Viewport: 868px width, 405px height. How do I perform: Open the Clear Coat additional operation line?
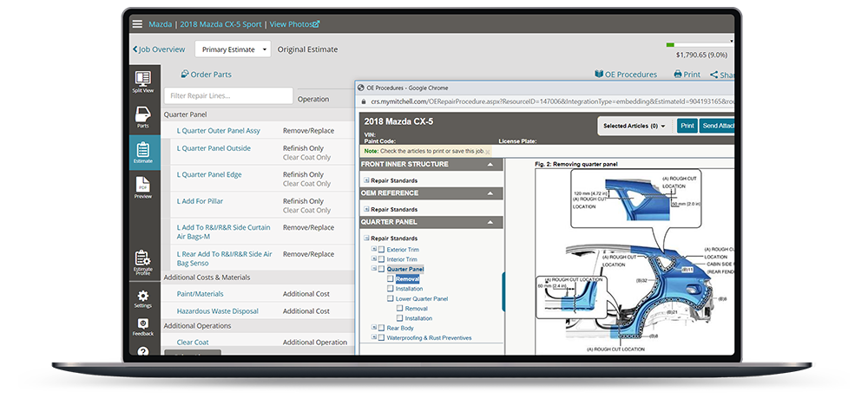pyautogui.click(x=193, y=342)
